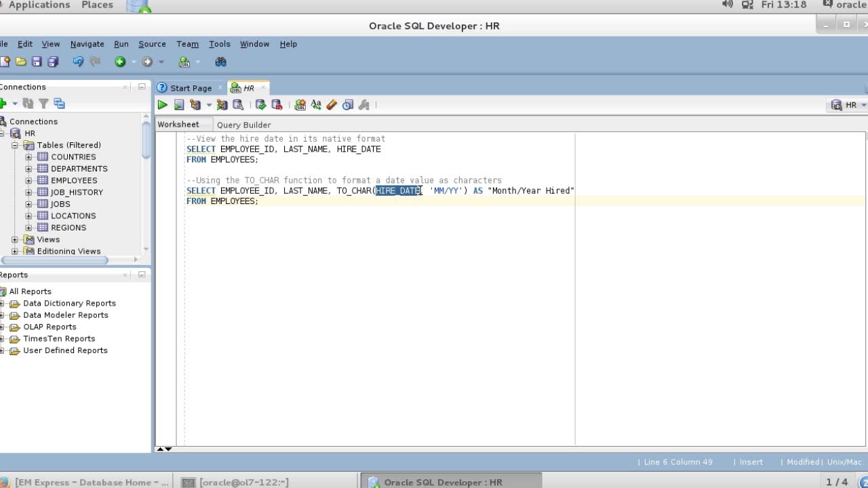The height and width of the screenshot is (488, 868).
Task: Open the Applications menu in top panel
Action: coord(39,5)
